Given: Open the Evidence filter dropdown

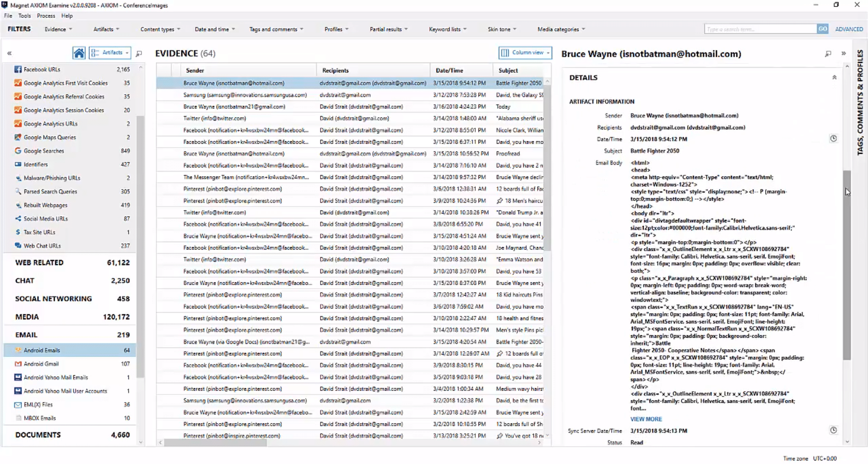Looking at the screenshot, I should point(58,29).
